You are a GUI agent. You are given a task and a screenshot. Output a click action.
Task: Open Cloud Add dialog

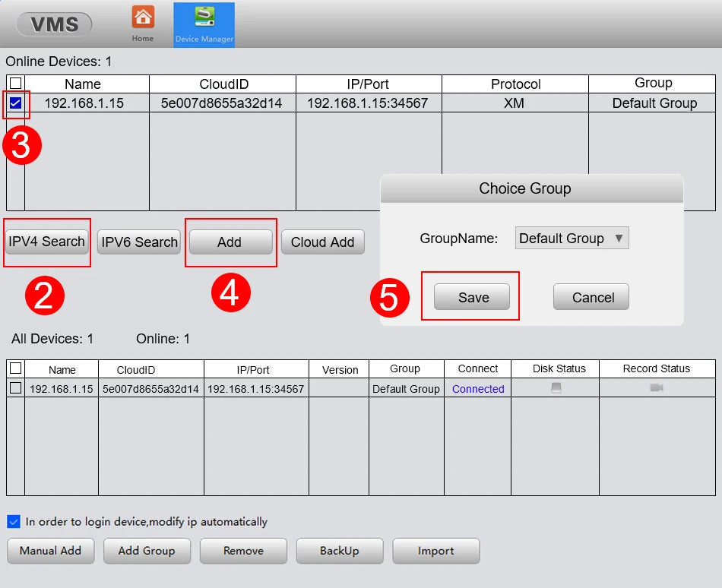[x=322, y=242]
